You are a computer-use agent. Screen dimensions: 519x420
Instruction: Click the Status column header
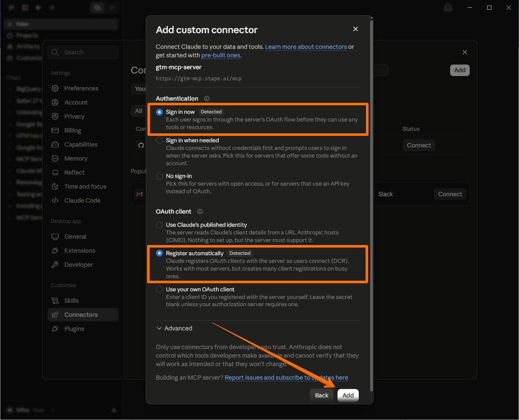(411, 129)
